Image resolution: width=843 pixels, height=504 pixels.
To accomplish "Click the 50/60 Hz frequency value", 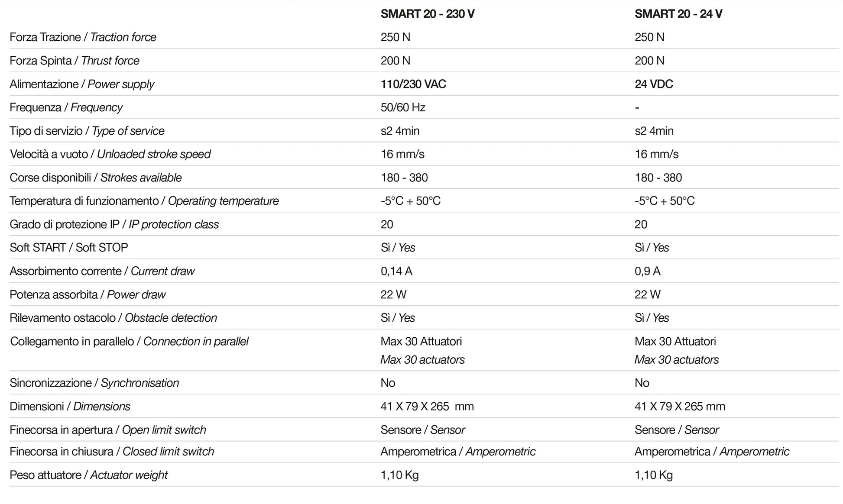I will 403,107.
